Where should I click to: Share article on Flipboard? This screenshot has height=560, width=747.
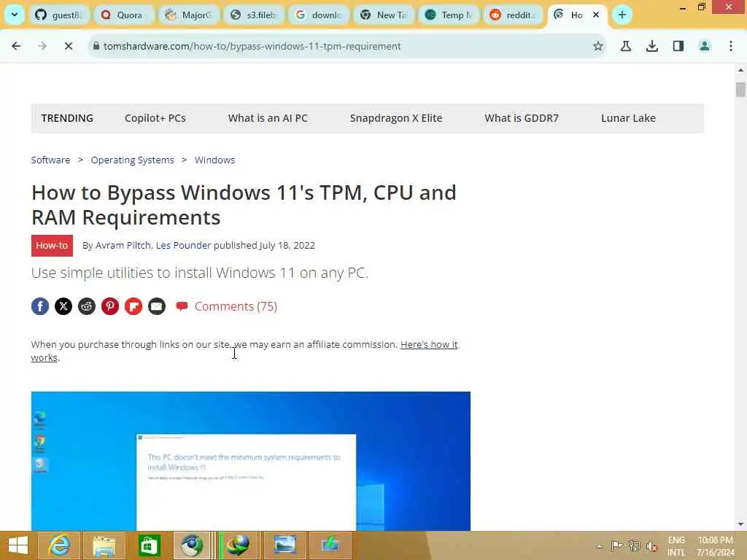pyautogui.click(x=133, y=306)
